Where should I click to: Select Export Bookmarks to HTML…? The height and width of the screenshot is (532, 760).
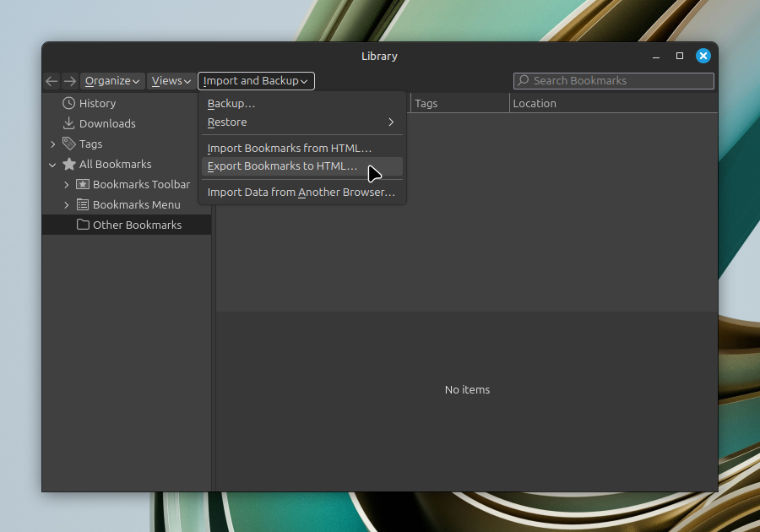[x=302, y=166]
